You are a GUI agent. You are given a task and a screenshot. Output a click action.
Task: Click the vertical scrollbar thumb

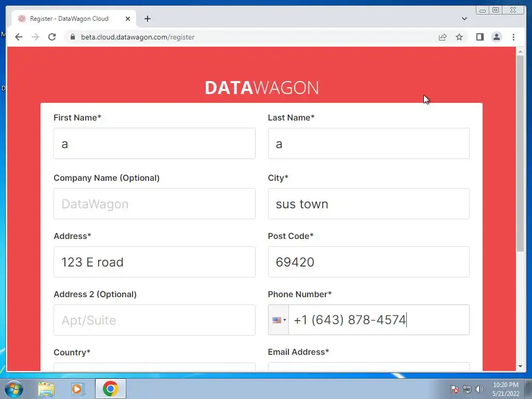[x=520, y=153]
